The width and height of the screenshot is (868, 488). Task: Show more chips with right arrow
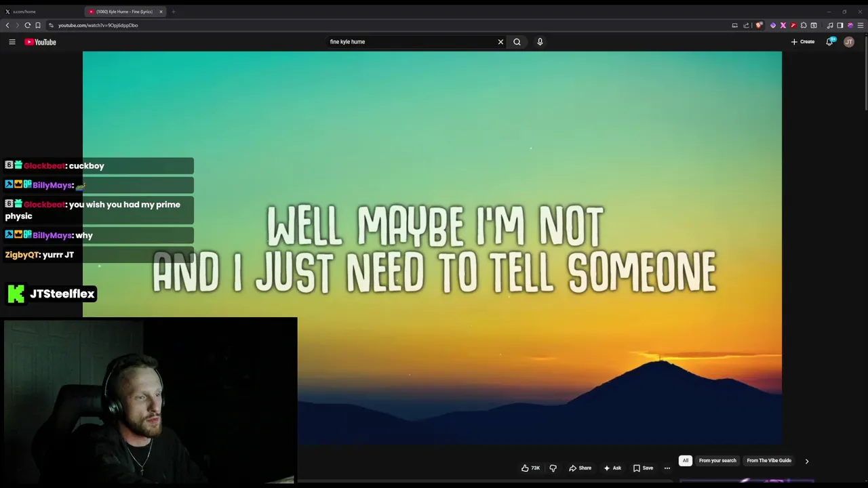[x=806, y=461]
